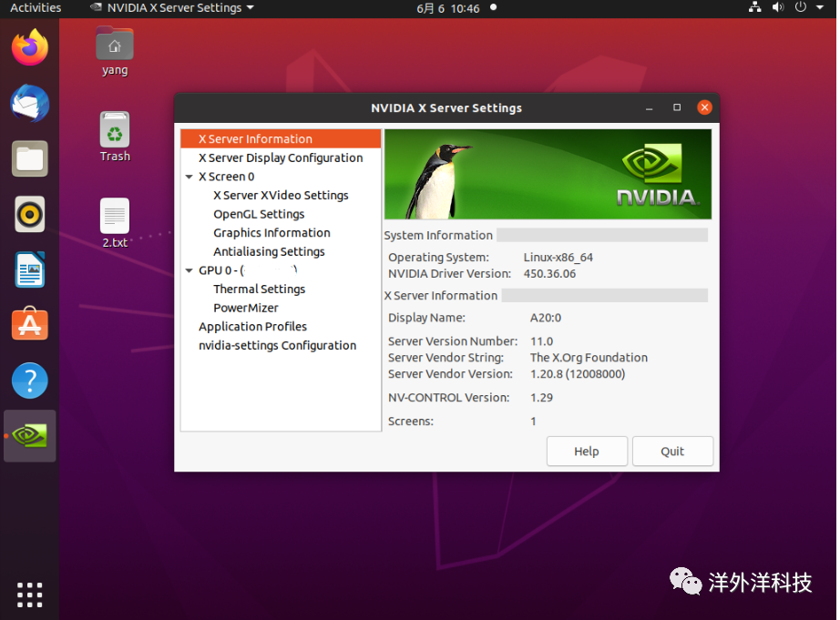
Task: Go to PowerMizer settings
Action: tap(246, 308)
